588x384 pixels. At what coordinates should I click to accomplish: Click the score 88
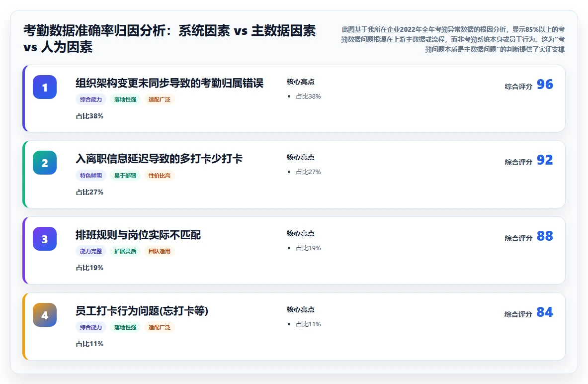(545, 236)
